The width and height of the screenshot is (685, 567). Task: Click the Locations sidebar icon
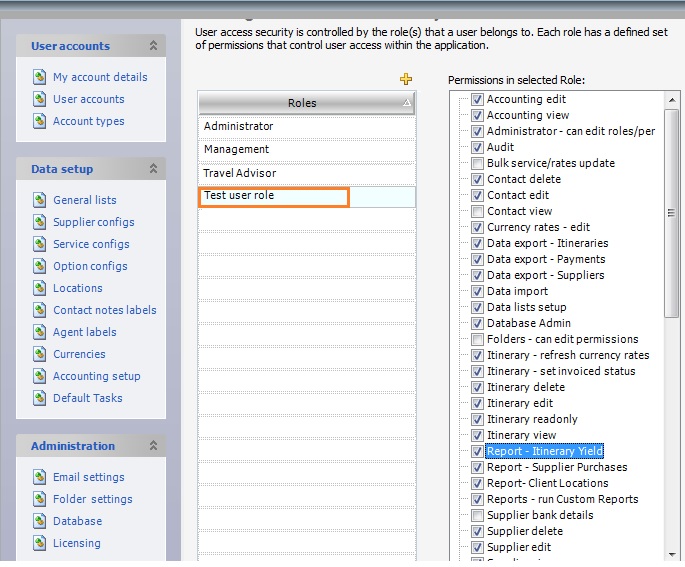tap(40, 288)
